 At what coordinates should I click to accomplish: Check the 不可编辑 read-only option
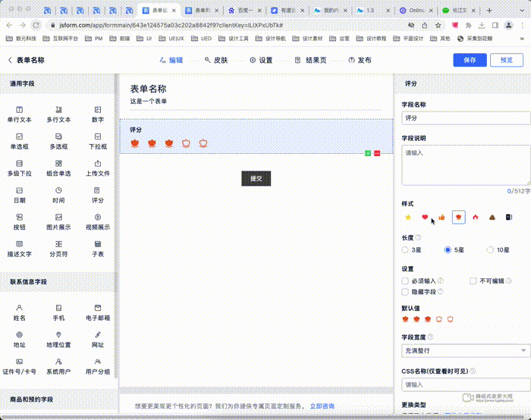point(473,281)
